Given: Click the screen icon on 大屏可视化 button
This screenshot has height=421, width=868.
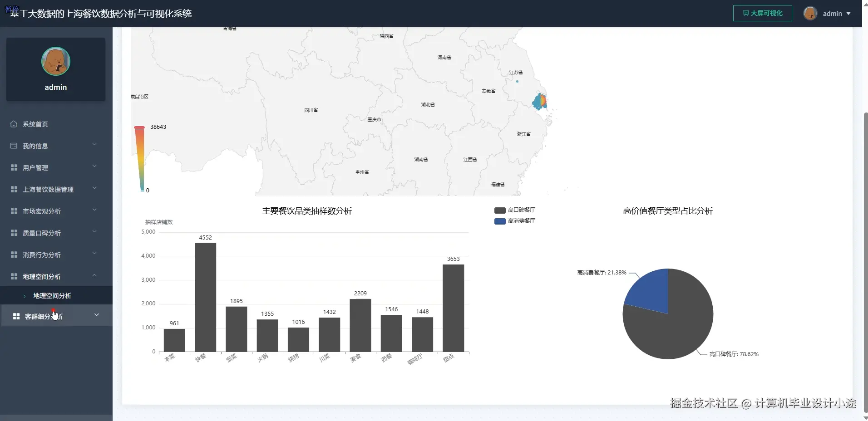Looking at the screenshot, I should point(746,13).
